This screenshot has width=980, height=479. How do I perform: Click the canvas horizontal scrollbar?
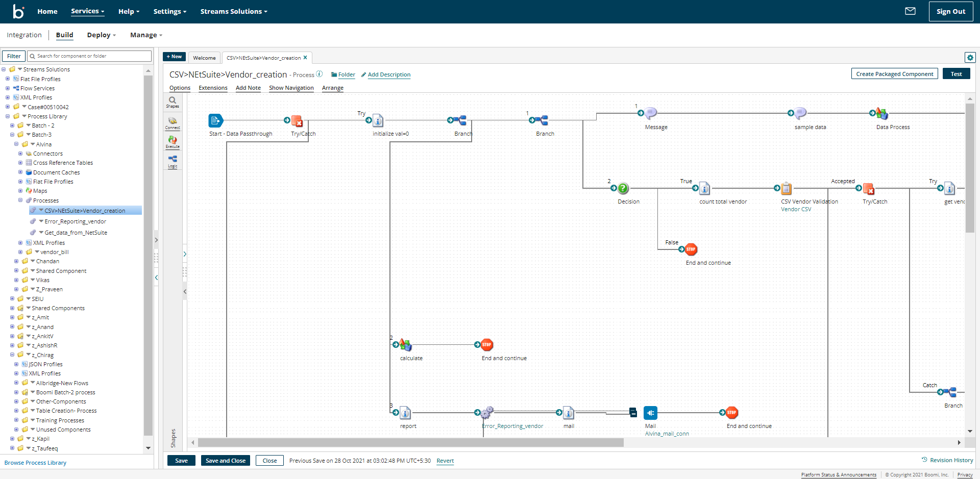(411, 443)
